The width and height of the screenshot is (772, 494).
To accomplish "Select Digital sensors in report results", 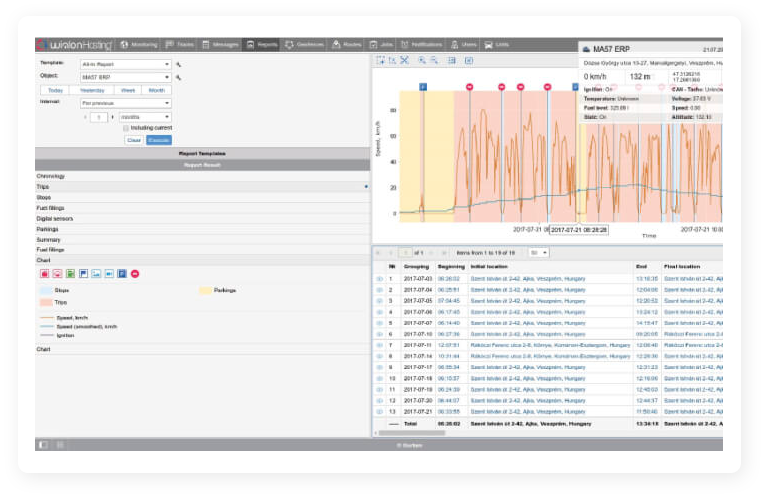I will (x=55, y=219).
